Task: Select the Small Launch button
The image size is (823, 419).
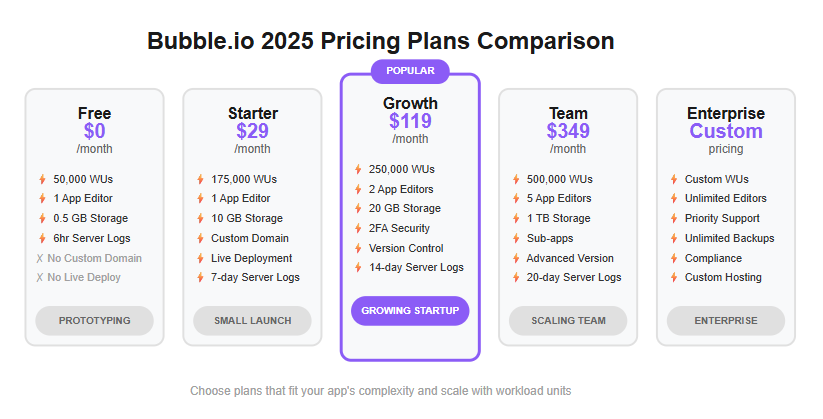Action: click(x=252, y=321)
